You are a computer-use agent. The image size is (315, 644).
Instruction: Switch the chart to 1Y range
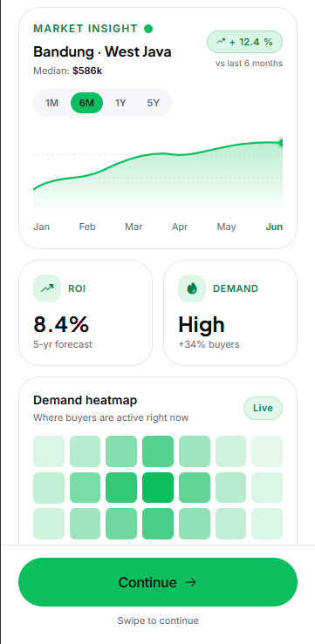pos(120,103)
